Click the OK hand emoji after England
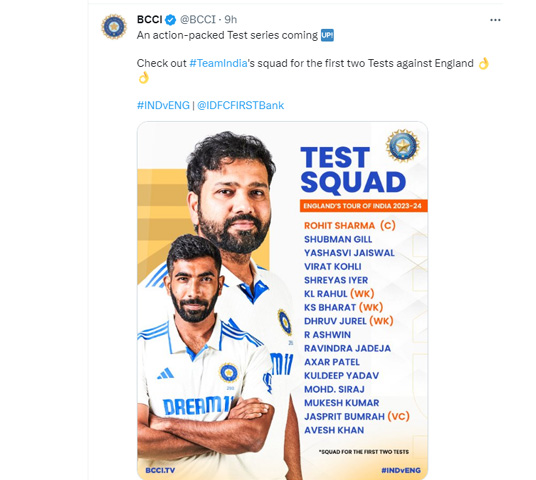 pos(484,63)
